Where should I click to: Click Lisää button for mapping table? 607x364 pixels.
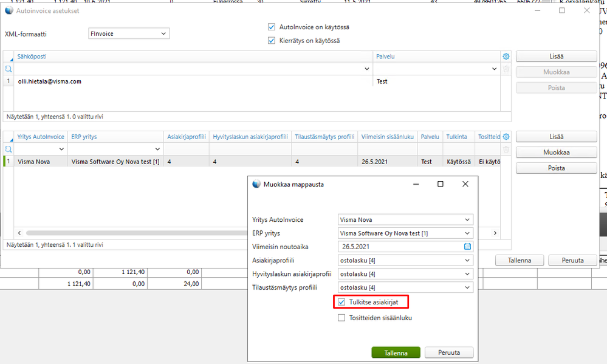point(557,137)
